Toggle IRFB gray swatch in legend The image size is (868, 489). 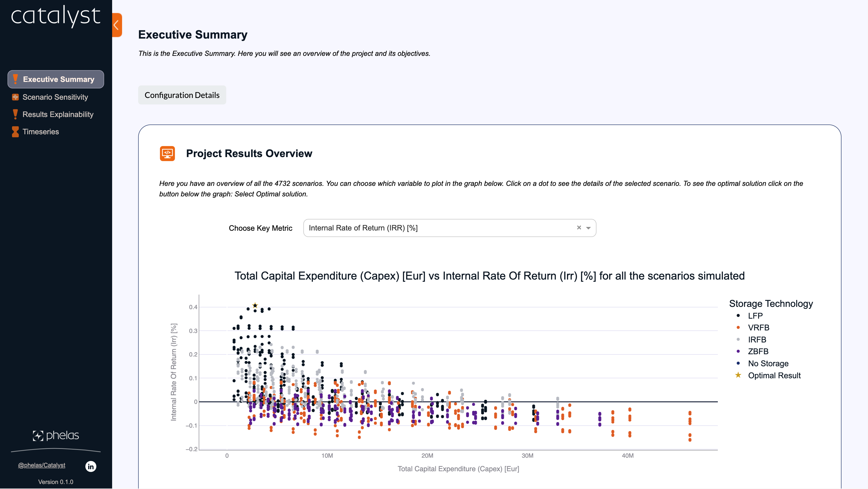[x=738, y=340]
